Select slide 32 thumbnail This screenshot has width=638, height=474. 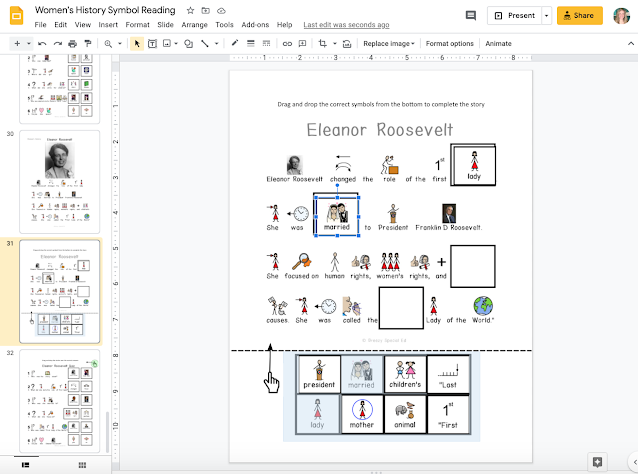tap(59, 401)
